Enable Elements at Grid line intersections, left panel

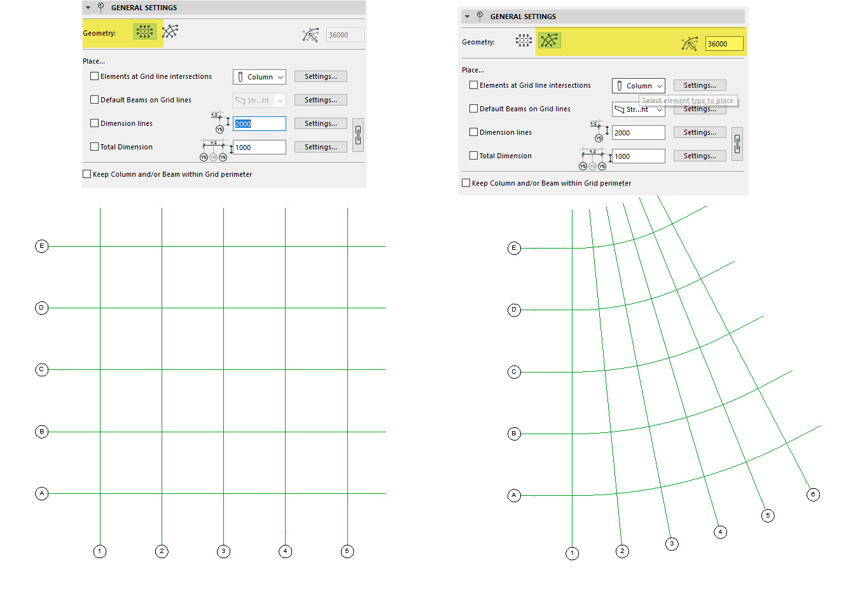tap(95, 76)
